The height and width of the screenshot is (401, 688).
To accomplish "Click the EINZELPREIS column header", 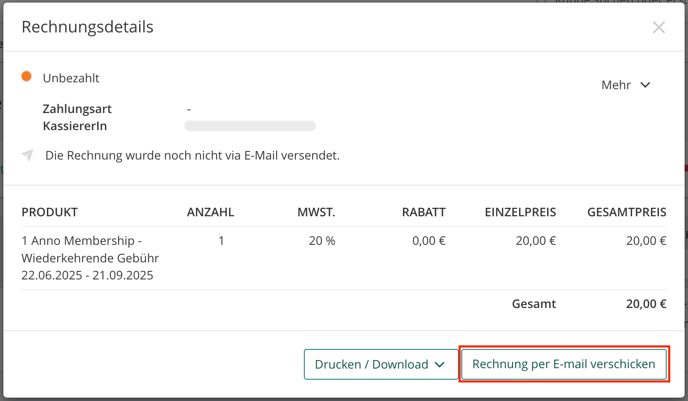I will point(520,212).
